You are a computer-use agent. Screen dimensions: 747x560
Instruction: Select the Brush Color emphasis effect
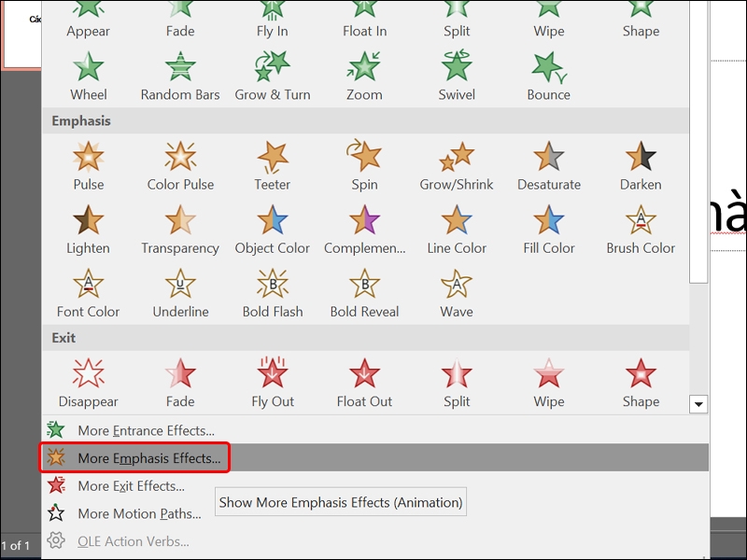tap(641, 230)
